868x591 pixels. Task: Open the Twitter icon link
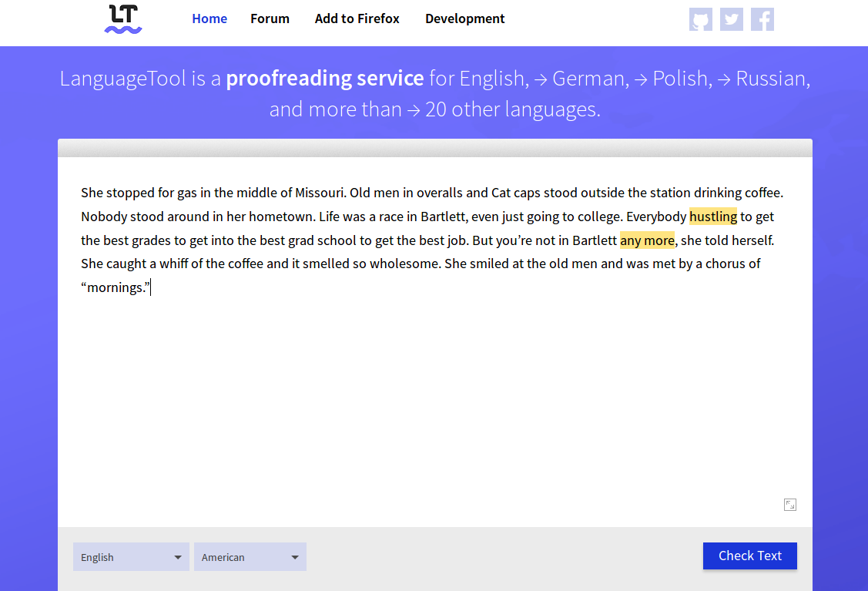731,19
